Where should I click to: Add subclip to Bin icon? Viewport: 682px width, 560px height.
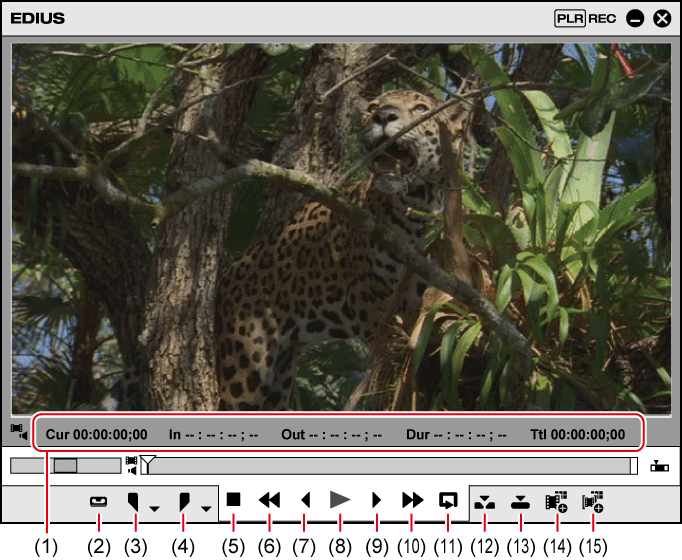click(x=593, y=502)
